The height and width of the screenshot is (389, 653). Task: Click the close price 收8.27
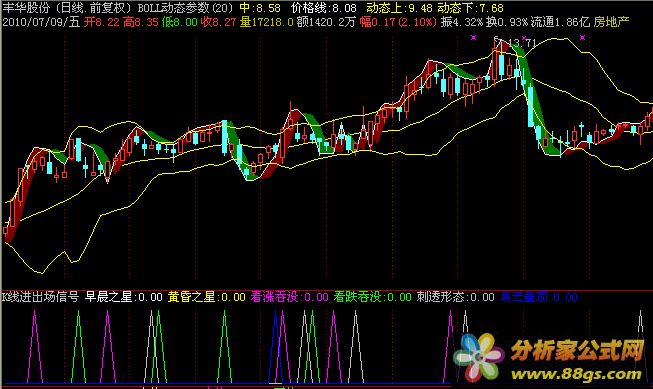(218, 22)
